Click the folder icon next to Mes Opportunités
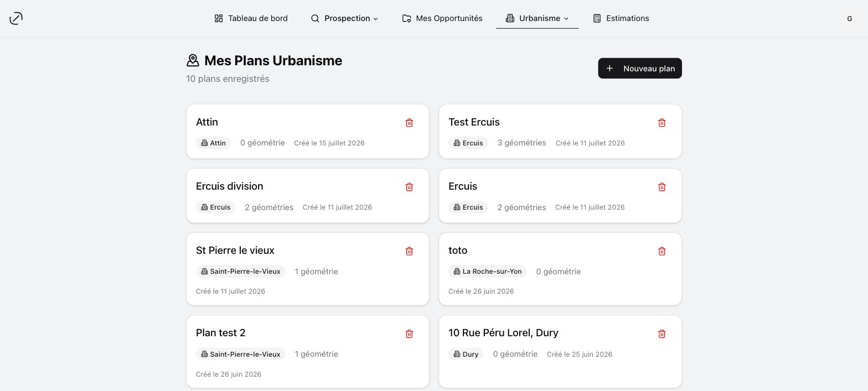The image size is (868, 391). coord(406,18)
